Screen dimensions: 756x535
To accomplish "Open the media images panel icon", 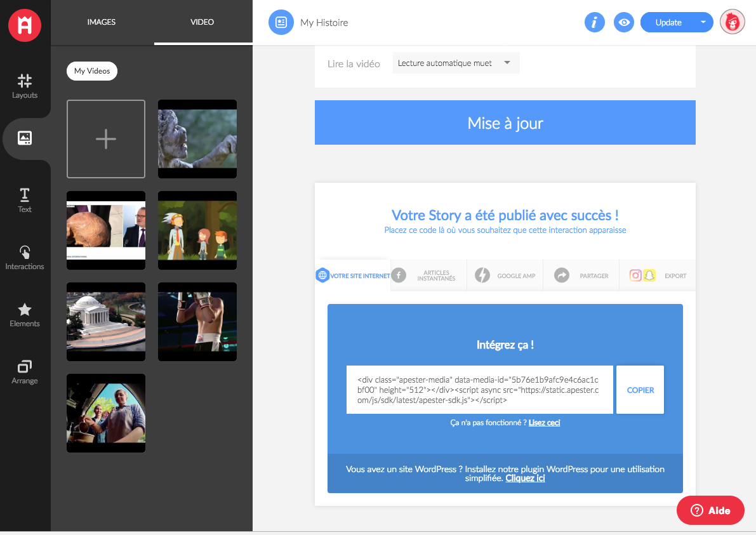I will (25, 138).
